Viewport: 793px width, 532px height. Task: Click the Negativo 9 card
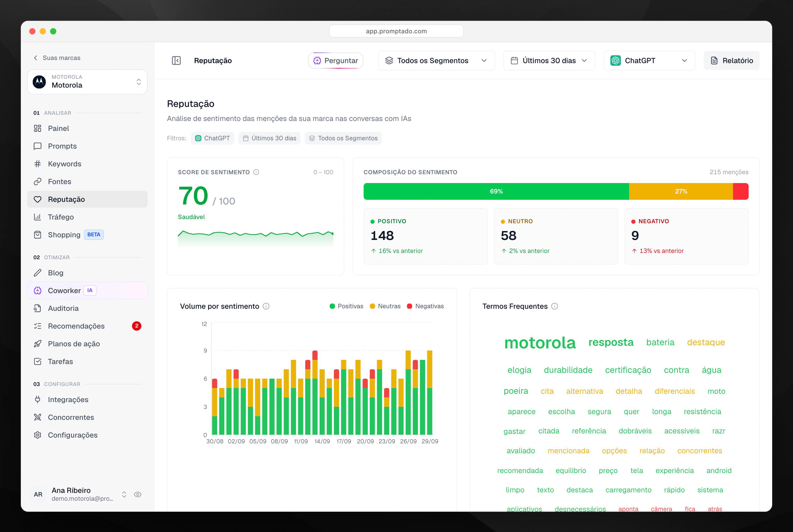coord(687,236)
